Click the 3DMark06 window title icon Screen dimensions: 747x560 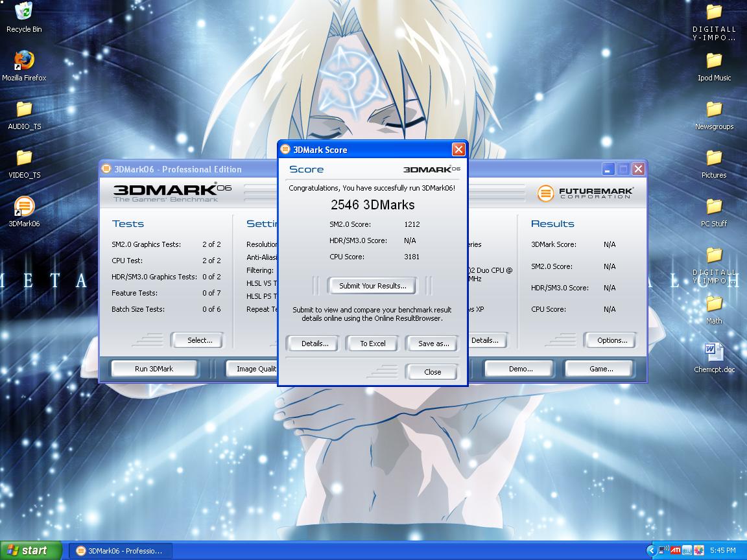[x=107, y=169]
